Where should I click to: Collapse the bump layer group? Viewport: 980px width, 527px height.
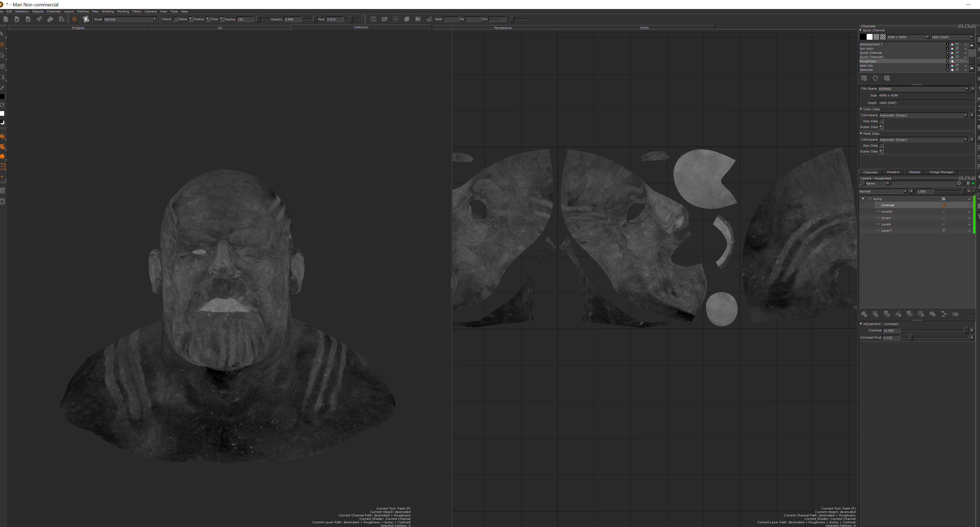[x=863, y=199]
